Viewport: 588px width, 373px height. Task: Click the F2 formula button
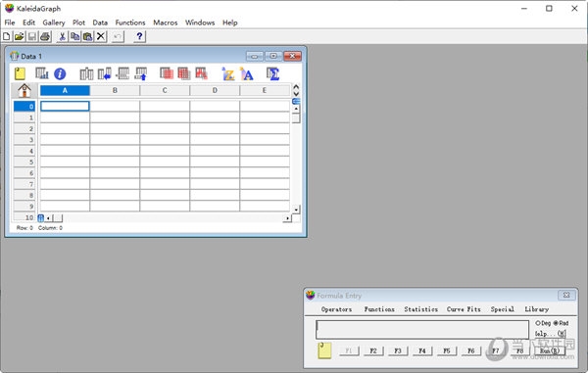pos(373,350)
